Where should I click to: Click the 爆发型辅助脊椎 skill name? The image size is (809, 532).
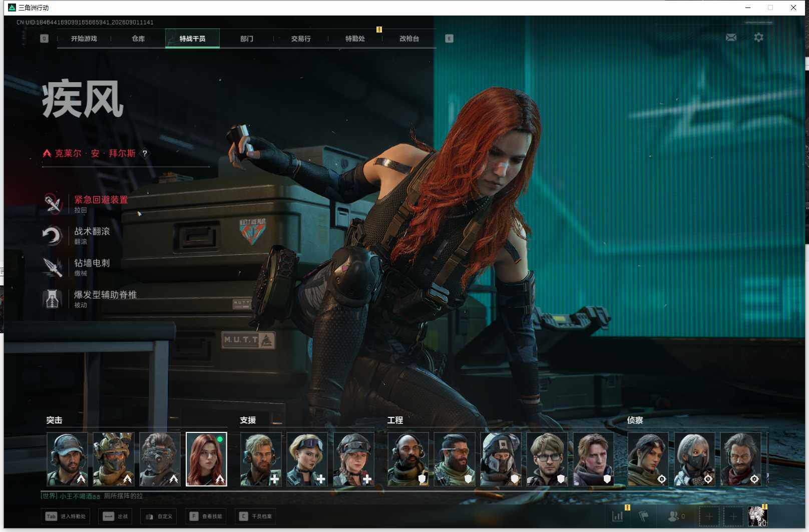coord(106,295)
